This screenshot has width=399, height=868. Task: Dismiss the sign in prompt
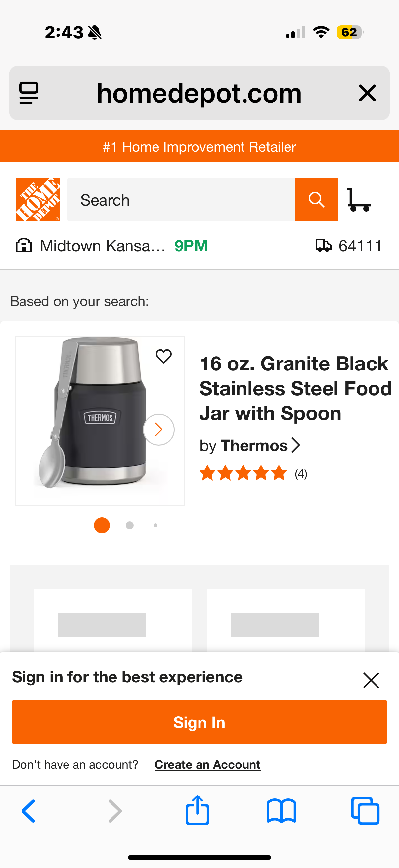[371, 680]
